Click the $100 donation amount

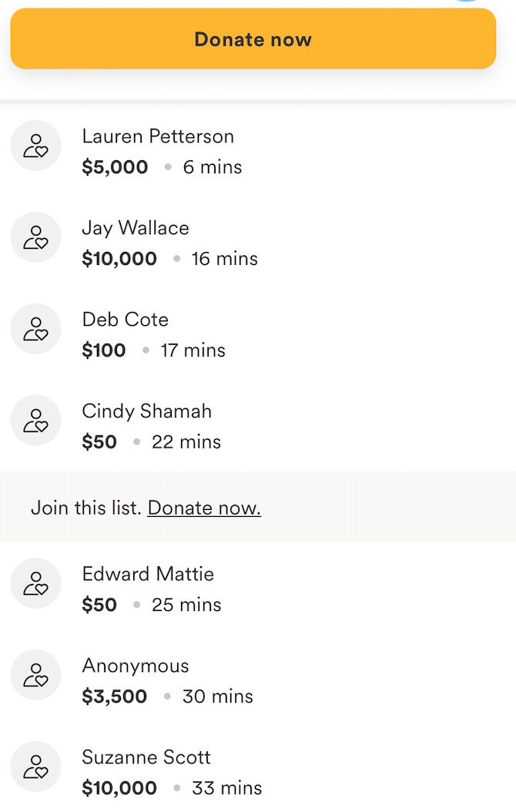pos(103,351)
